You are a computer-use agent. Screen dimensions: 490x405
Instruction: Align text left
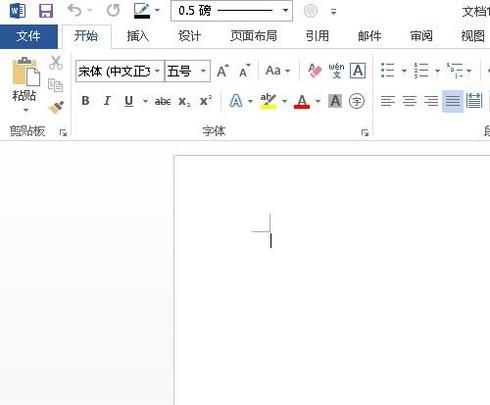tap(388, 101)
